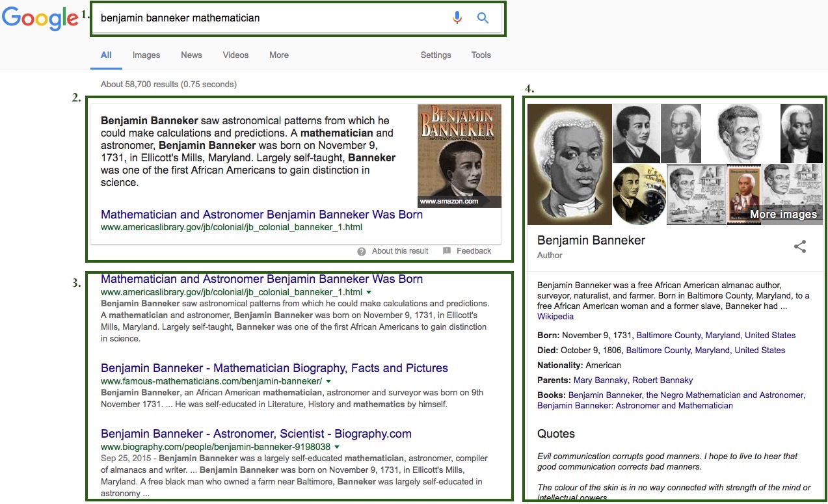The height and width of the screenshot is (504, 828).
Task: Open the Negro Mathematician and Astronomer book link
Action: (x=687, y=395)
